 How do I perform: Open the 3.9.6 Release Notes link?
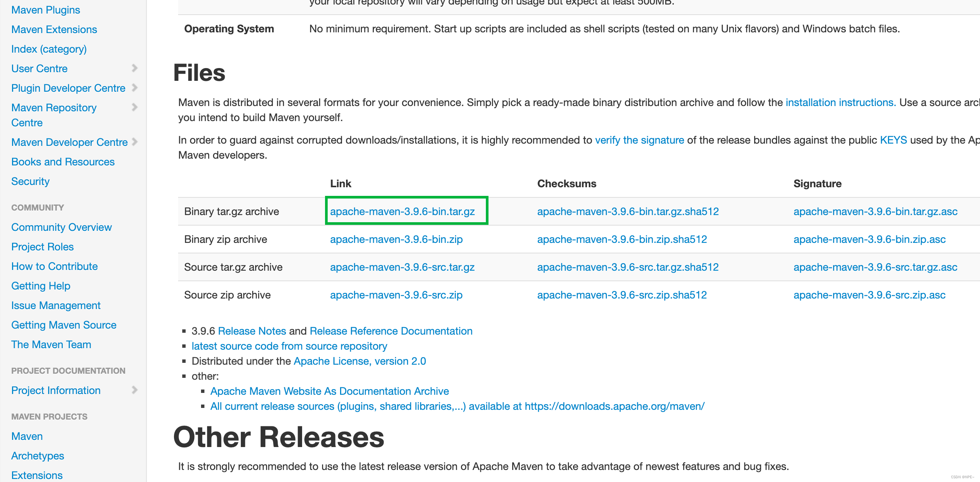tap(252, 331)
